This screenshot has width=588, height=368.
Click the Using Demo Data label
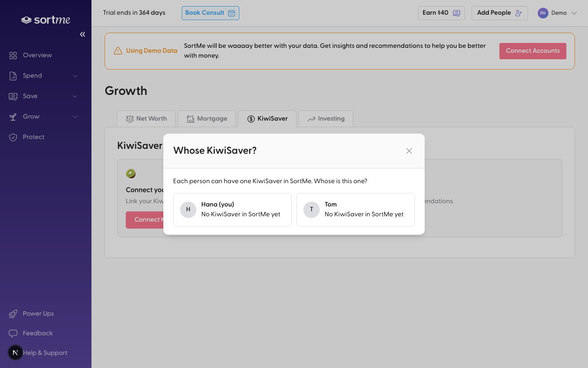coord(151,51)
